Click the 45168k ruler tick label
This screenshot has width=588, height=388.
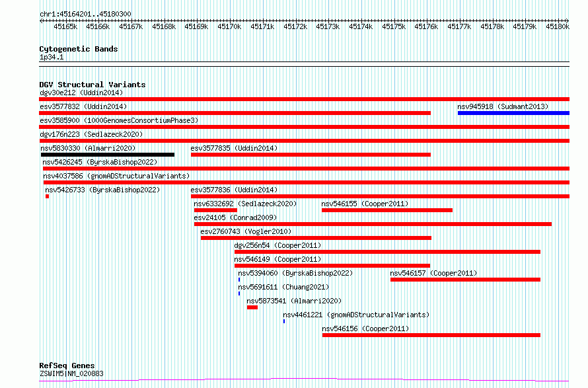coord(164,26)
